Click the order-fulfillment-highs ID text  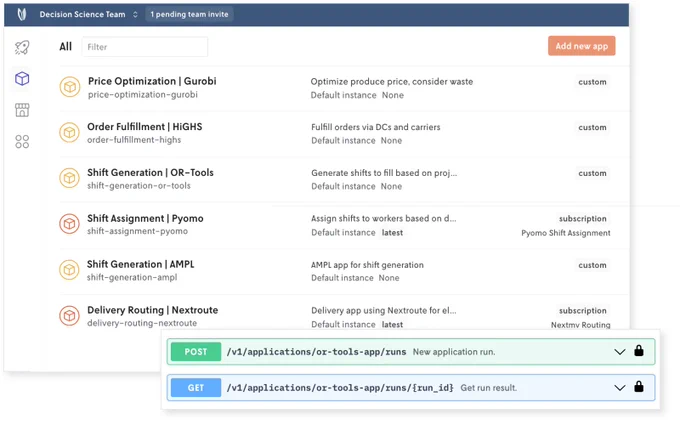[x=134, y=140]
